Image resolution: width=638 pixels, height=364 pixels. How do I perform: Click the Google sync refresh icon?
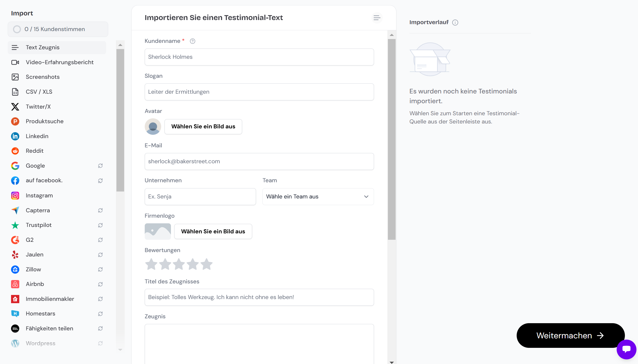click(101, 166)
